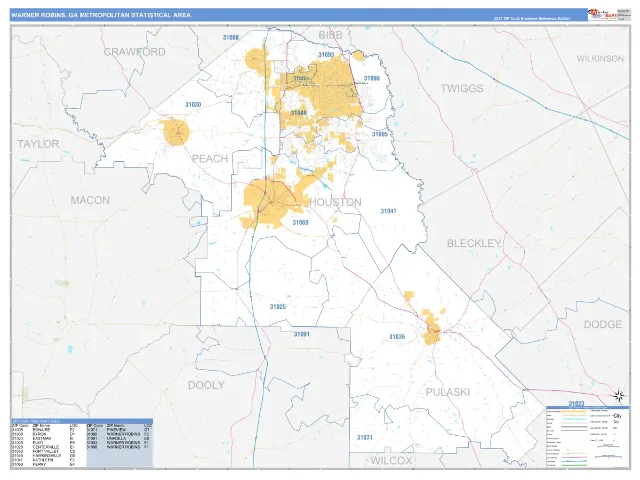Select the CRAWFORD county label
The height and width of the screenshot is (480, 640).
coord(134,52)
